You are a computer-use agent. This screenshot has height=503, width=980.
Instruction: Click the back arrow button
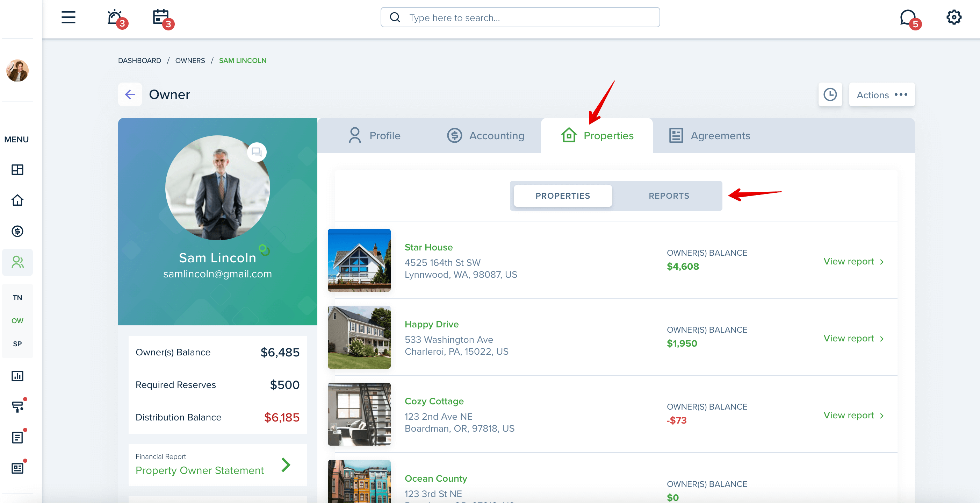tap(130, 94)
